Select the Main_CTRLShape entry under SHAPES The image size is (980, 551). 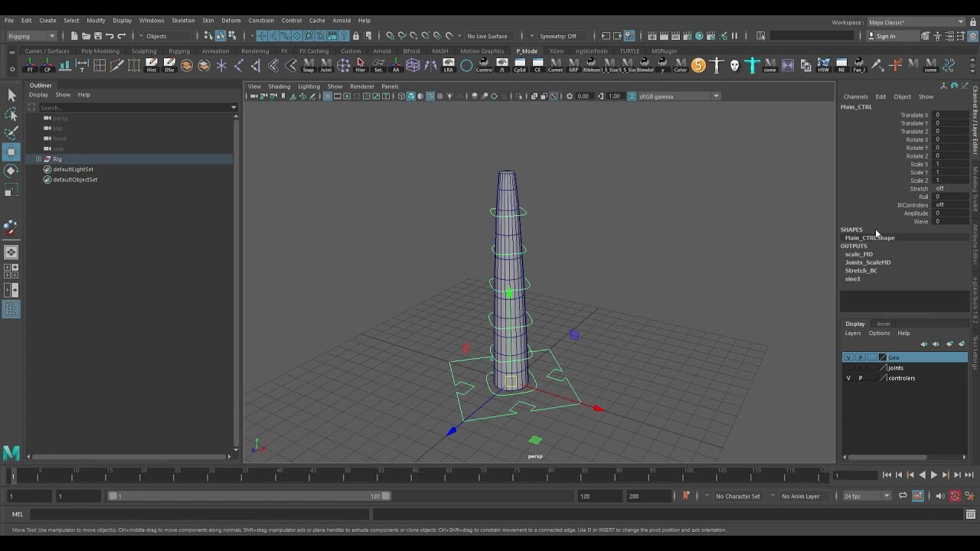coord(869,237)
